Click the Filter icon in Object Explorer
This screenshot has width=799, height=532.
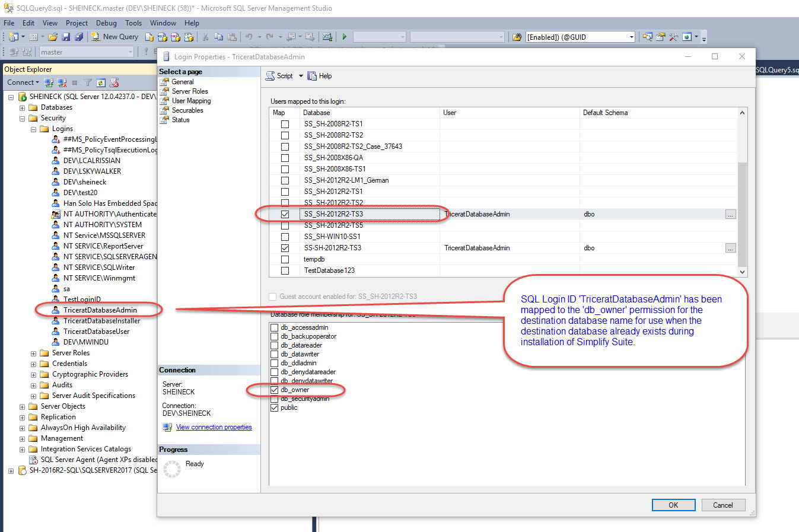tap(88, 82)
